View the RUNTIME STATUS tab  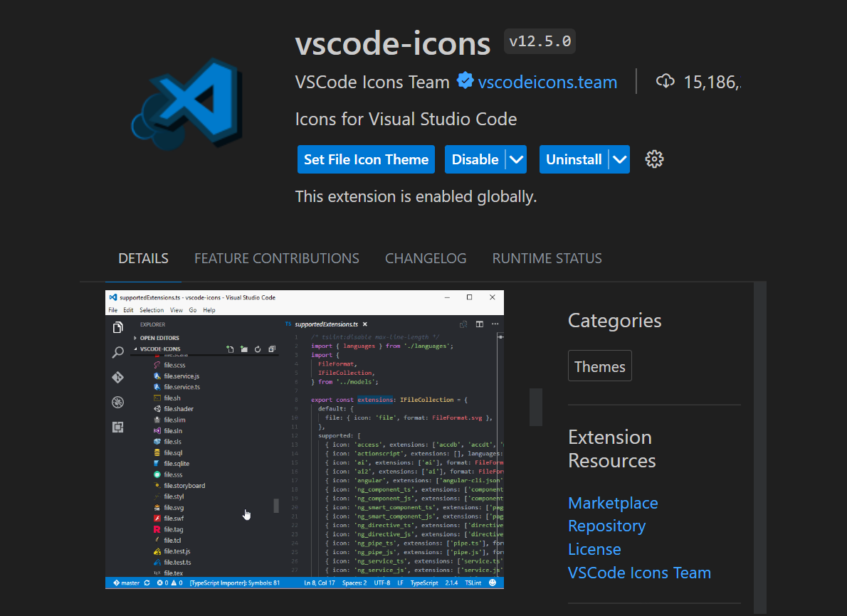click(x=547, y=259)
